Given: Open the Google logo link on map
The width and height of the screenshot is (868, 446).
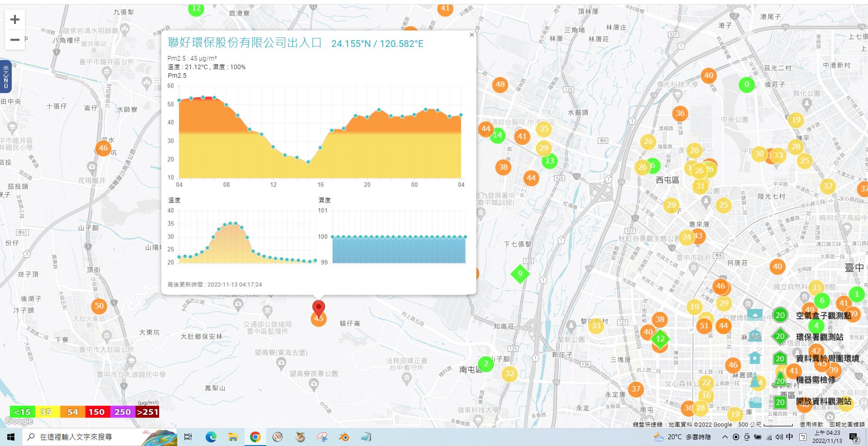Looking at the screenshot, I should click(19, 421).
